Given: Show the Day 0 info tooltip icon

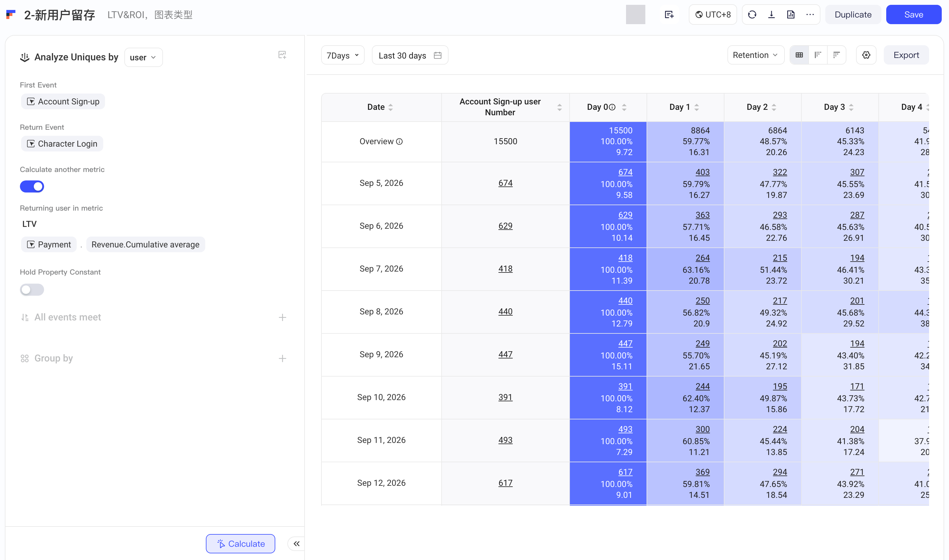Looking at the screenshot, I should pyautogui.click(x=612, y=107).
